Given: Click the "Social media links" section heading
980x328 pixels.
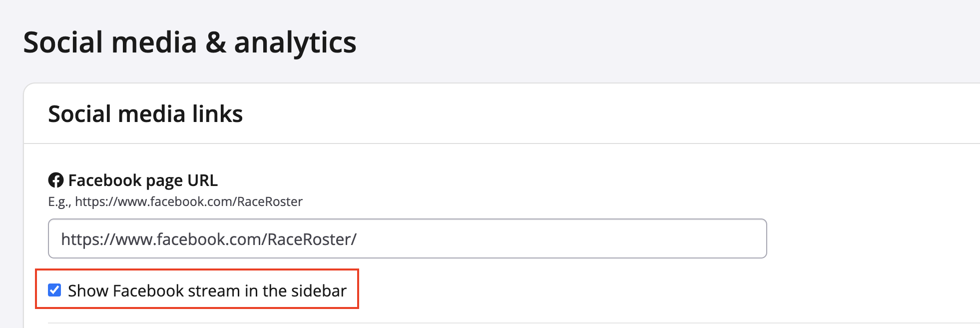Looking at the screenshot, I should click(x=145, y=114).
